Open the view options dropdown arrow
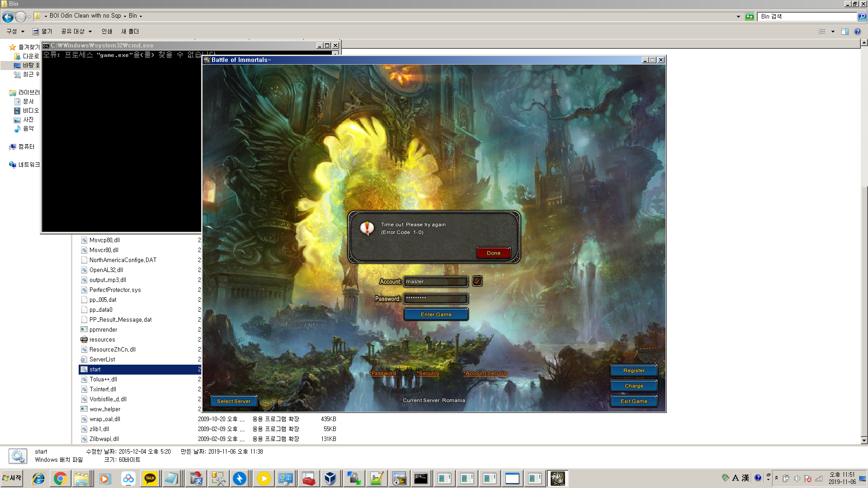This screenshot has width=868, height=488. tap(833, 32)
